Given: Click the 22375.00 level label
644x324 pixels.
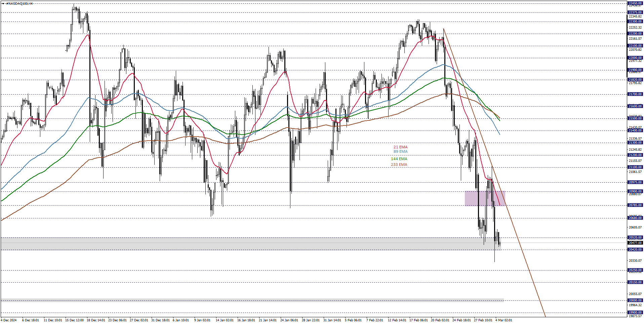Looking at the screenshot, I should coord(635,12).
